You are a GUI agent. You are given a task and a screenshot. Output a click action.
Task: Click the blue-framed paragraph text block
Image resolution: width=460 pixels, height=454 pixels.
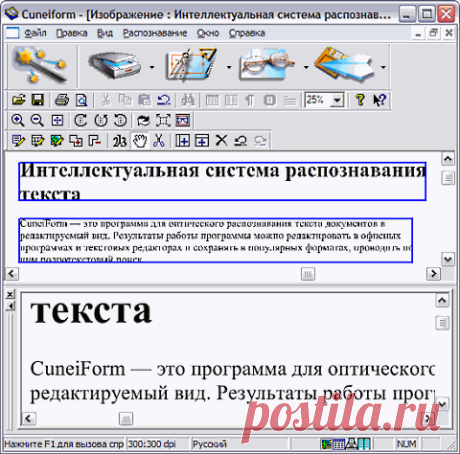pyautogui.click(x=216, y=240)
